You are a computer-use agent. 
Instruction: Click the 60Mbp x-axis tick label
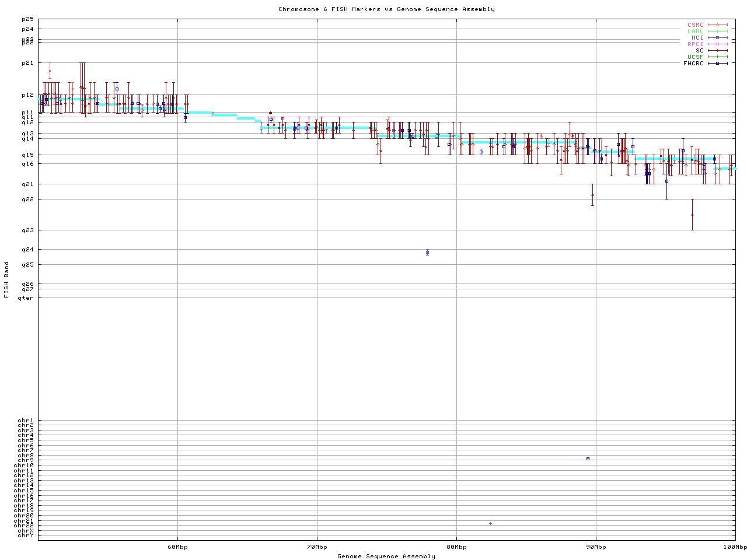point(177,547)
